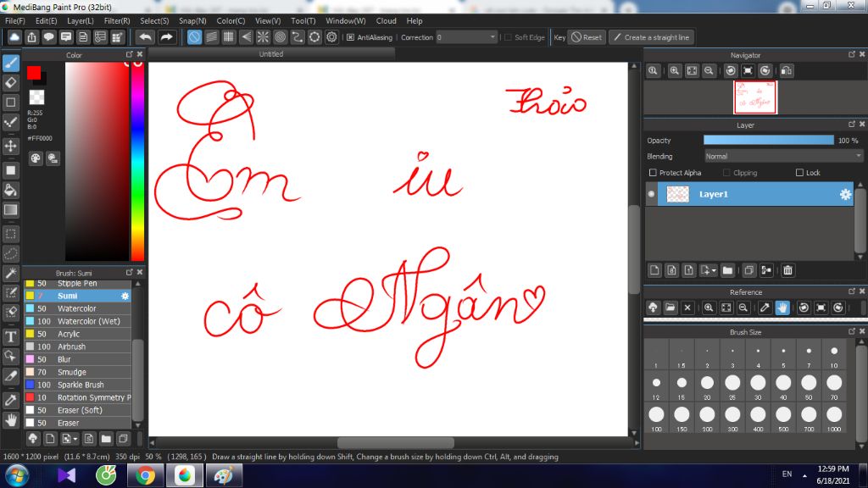Expand the add layer dropdown arrow

pos(714,270)
